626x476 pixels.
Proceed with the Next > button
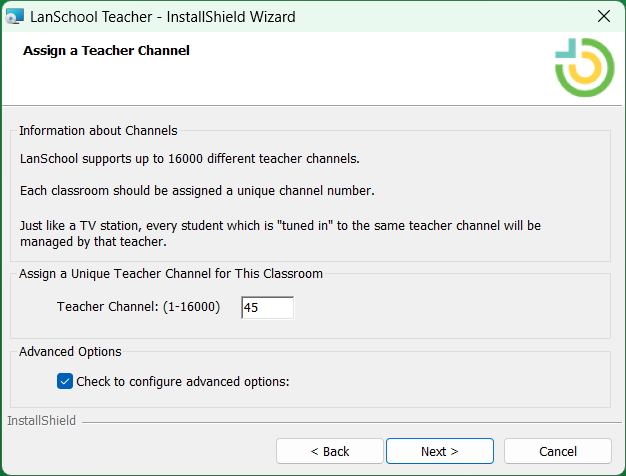(440, 451)
